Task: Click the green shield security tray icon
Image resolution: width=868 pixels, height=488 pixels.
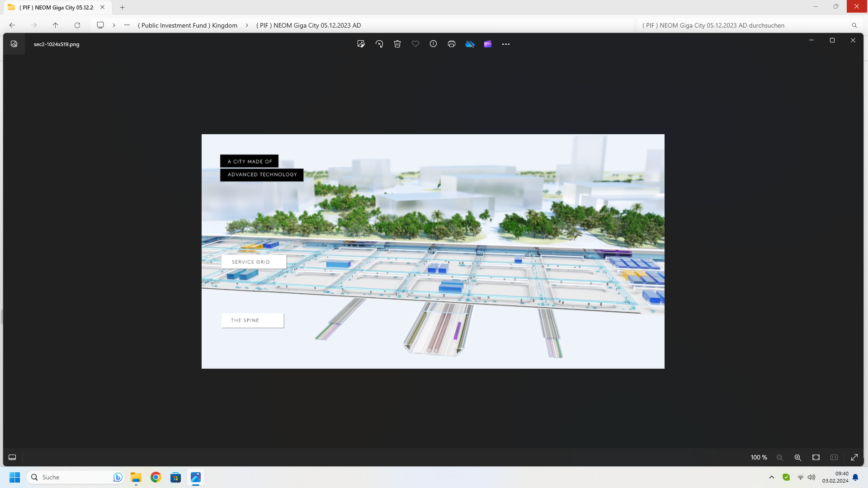Action: (786, 477)
